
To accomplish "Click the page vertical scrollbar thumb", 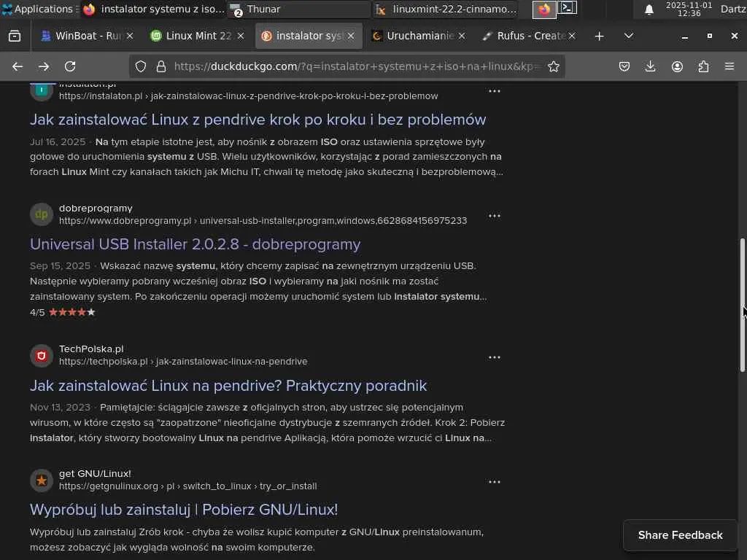I will coord(742,305).
